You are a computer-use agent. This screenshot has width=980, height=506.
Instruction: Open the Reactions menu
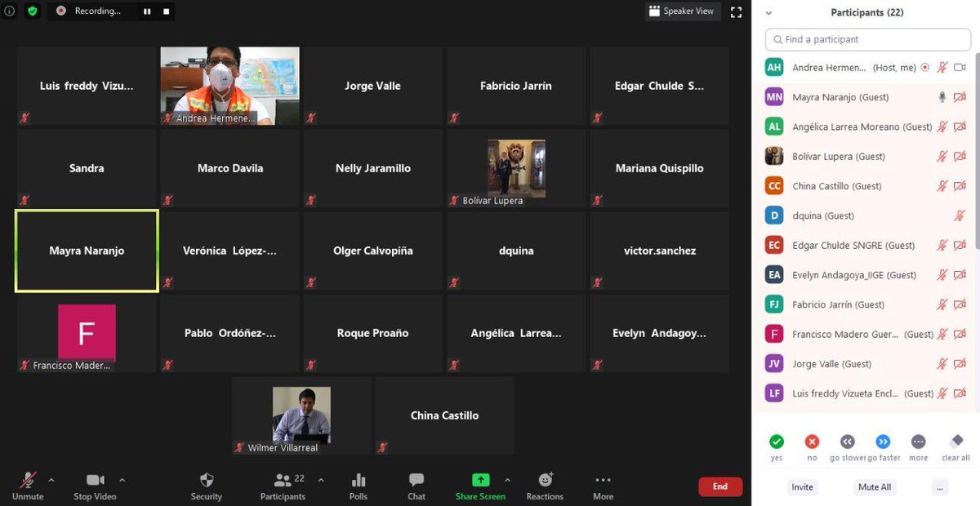[545, 486]
